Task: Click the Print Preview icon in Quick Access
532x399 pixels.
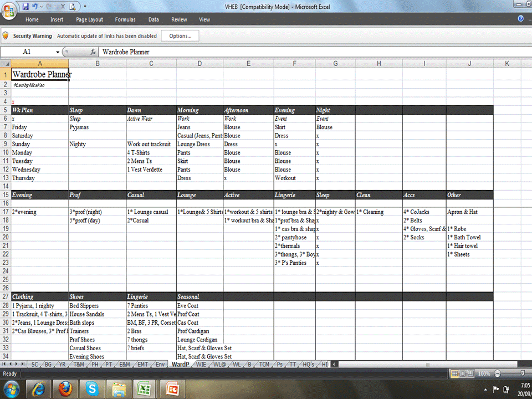Action: pos(72,7)
